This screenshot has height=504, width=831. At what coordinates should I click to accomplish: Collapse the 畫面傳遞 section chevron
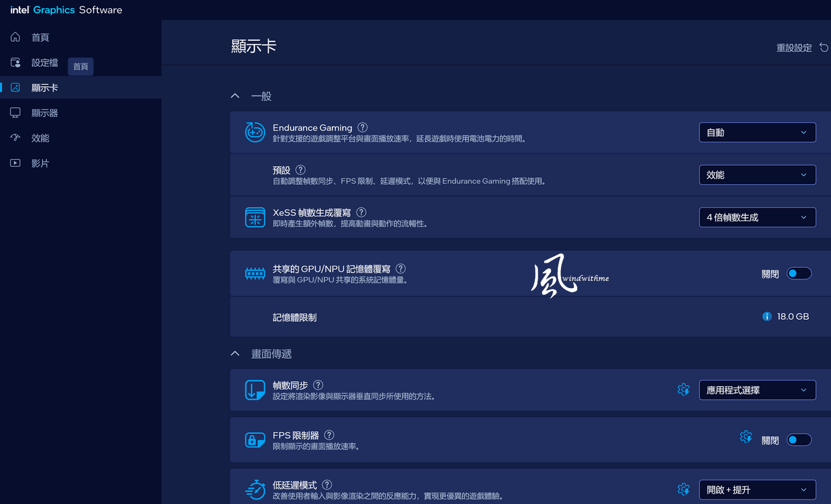tap(235, 354)
